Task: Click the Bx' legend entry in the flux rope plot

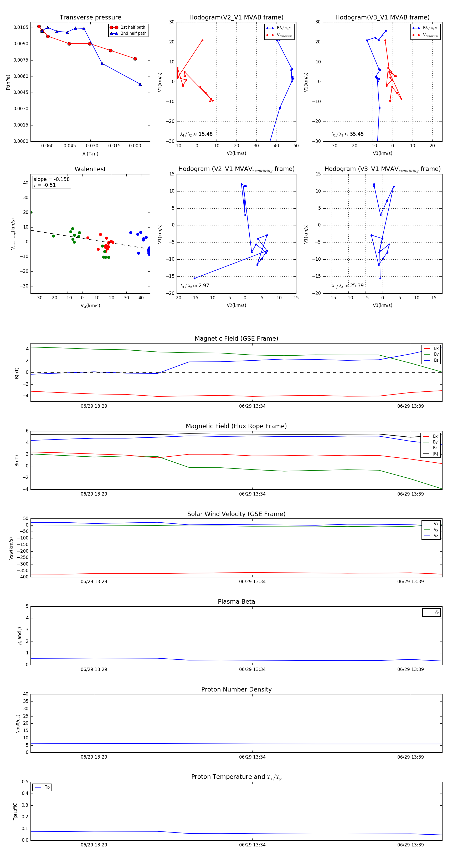Action: point(431,436)
